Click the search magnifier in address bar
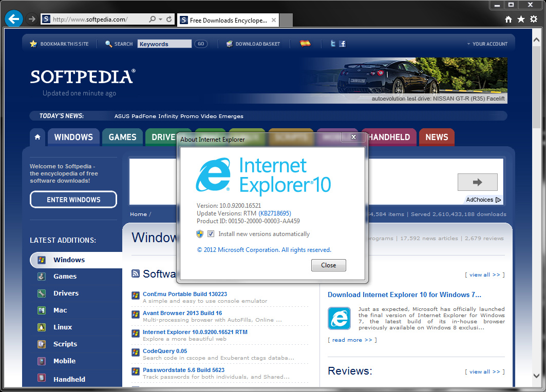 (x=152, y=19)
